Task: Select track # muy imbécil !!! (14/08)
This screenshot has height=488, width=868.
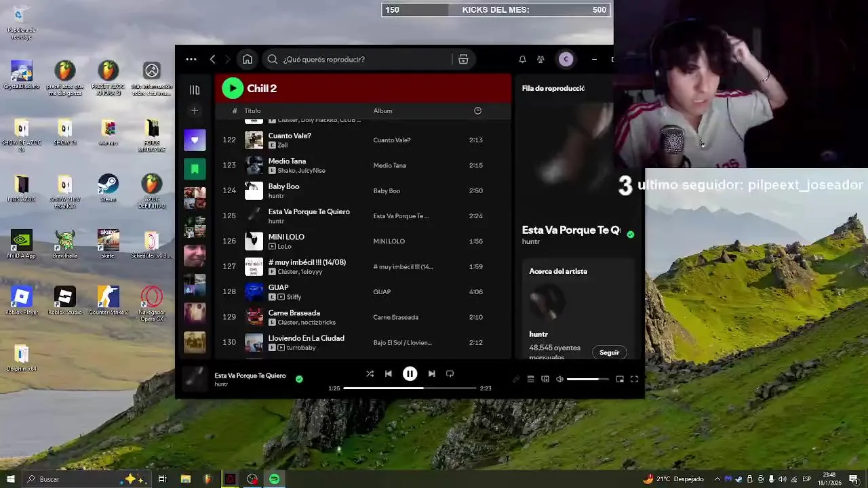Action: [x=363, y=266]
